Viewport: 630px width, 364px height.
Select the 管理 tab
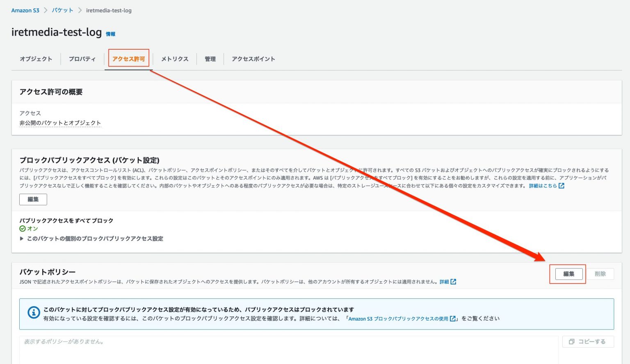click(210, 59)
